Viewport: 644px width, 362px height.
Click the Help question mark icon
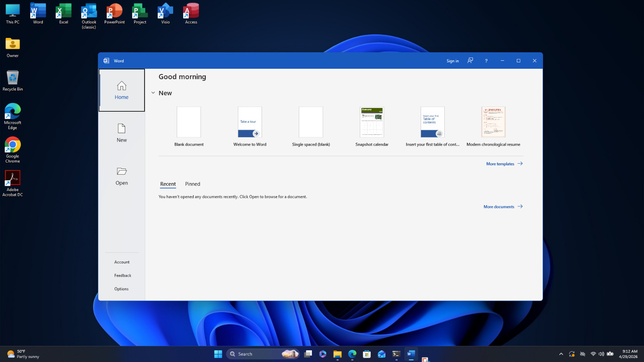pyautogui.click(x=486, y=61)
